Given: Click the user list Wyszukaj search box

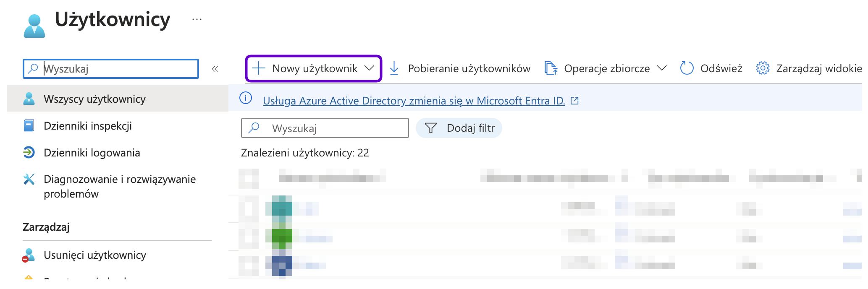Looking at the screenshot, I should click(325, 128).
